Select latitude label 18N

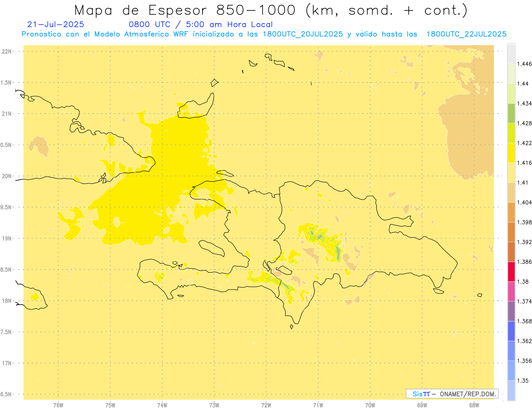click(7, 301)
